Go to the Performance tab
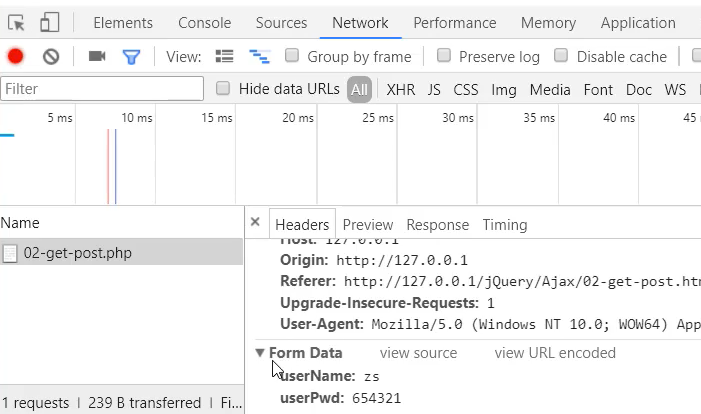Image resolution: width=701 pixels, height=414 pixels. click(x=455, y=23)
